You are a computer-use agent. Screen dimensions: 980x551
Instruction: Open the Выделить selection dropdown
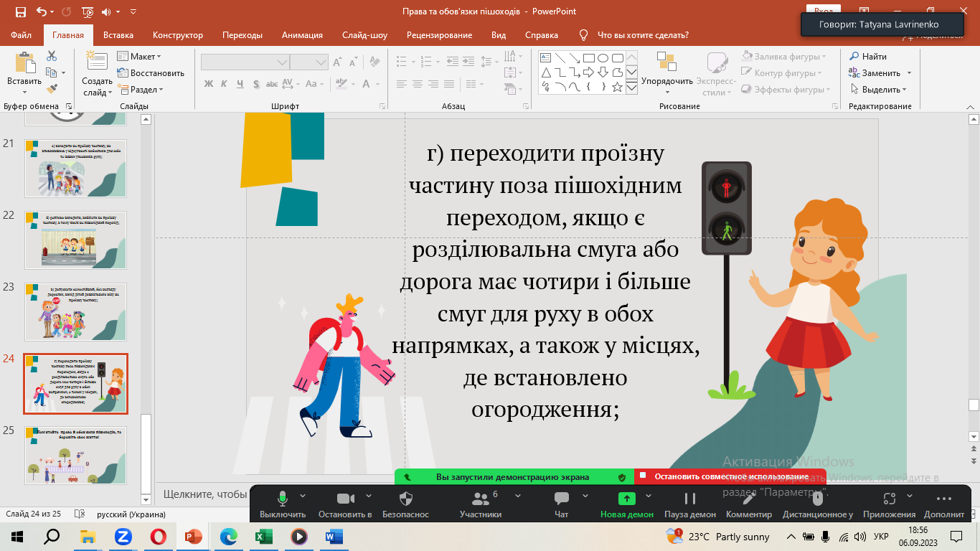[x=879, y=90]
